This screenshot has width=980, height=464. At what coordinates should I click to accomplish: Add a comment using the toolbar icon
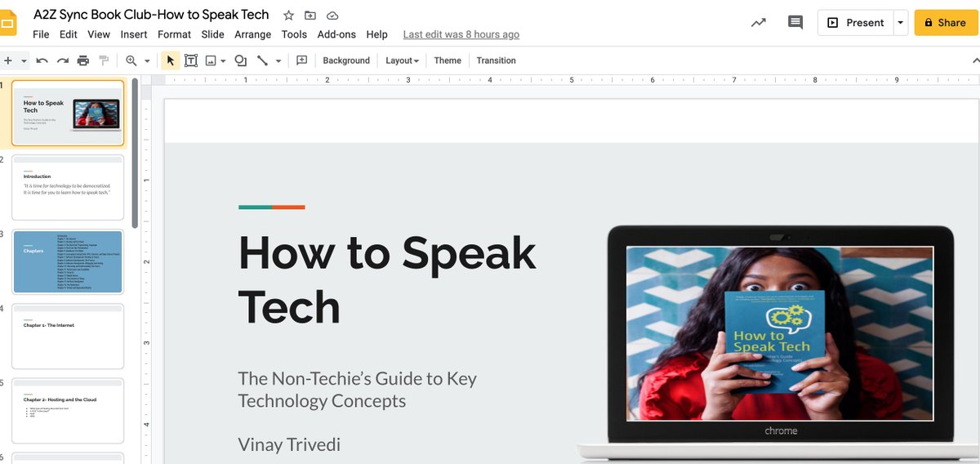[301, 60]
